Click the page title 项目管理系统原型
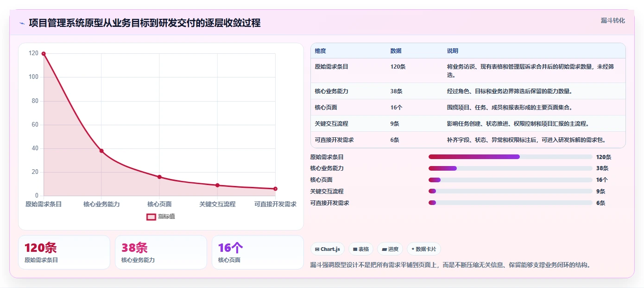Image resolution: width=644 pixels, height=288 pixels. click(x=145, y=23)
